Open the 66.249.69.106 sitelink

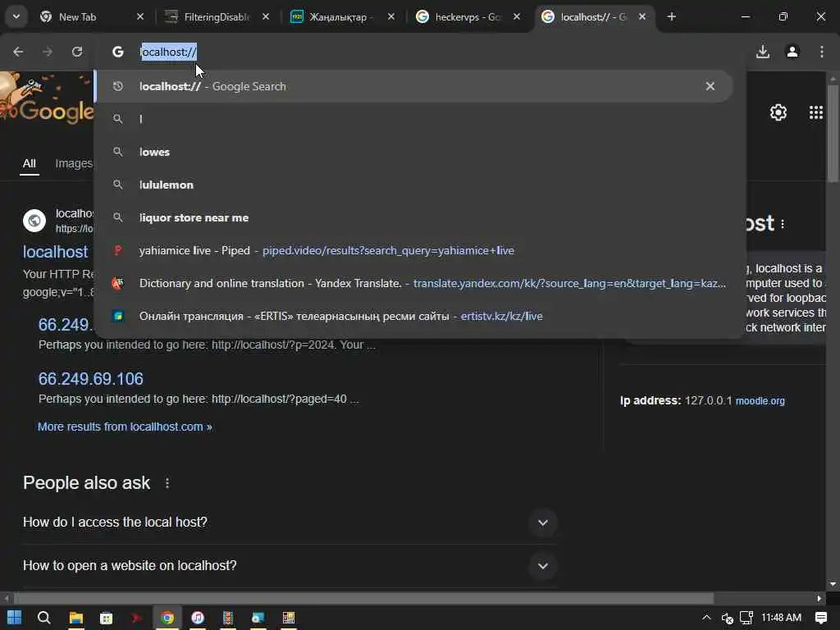click(91, 379)
